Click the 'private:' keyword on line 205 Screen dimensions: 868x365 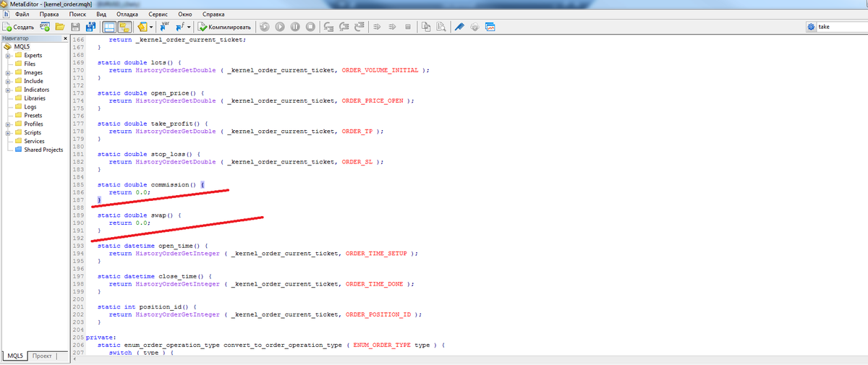[x=101, y=338]
